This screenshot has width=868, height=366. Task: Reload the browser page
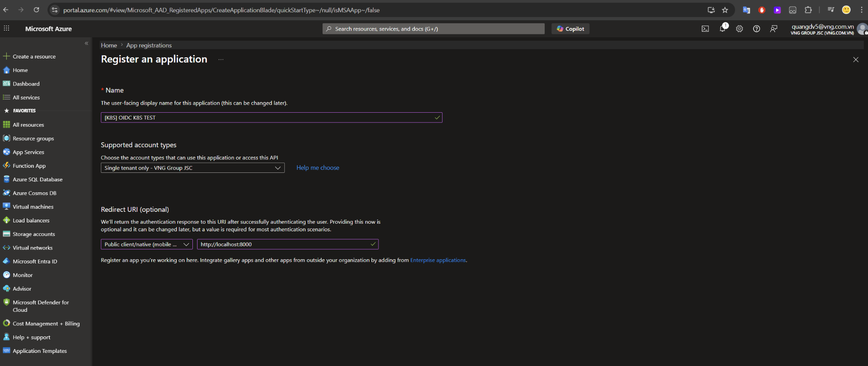tap(36, 10)
